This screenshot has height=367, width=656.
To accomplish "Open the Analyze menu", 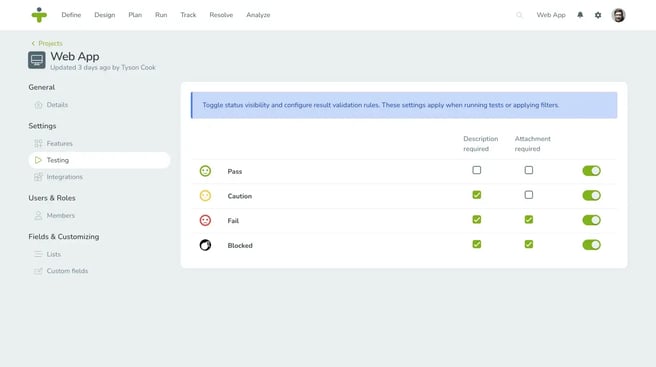I will click(x=258, y=15).
